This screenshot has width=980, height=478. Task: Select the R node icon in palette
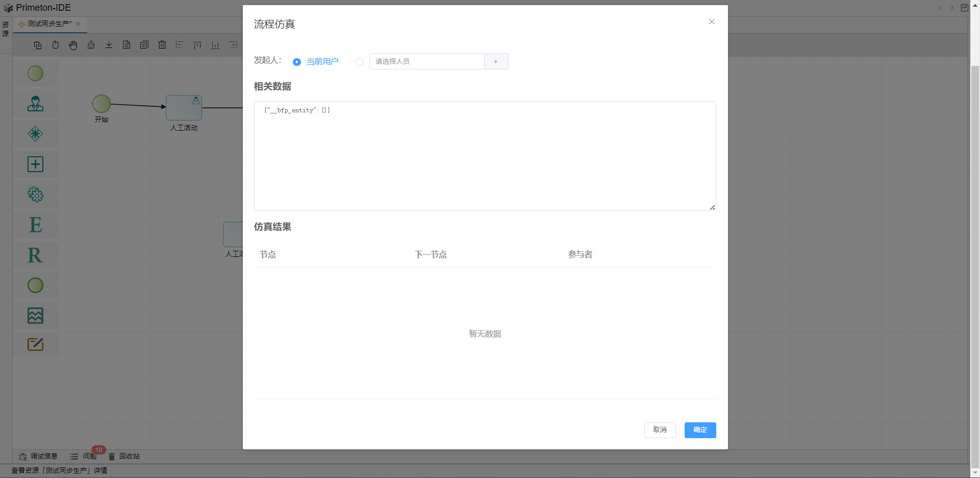pyautogui.click(x=35, y=255)
